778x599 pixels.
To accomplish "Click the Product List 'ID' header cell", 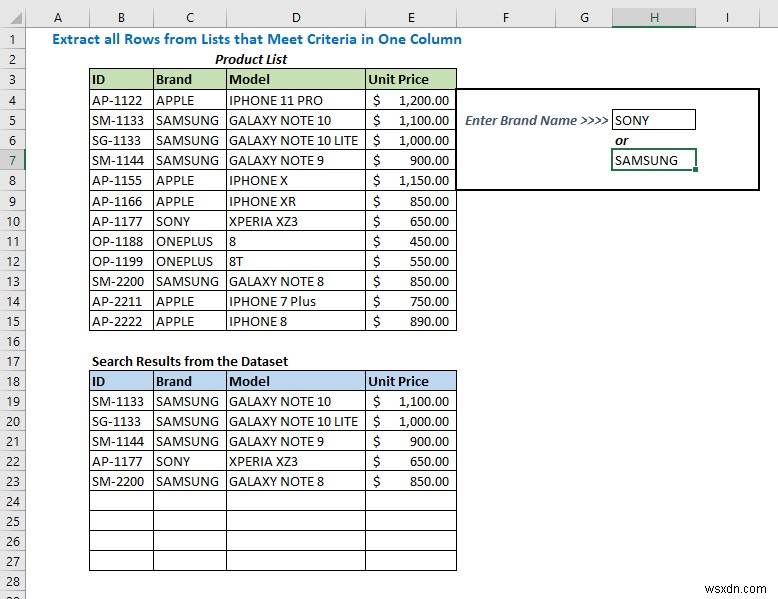I will (122, 79).
